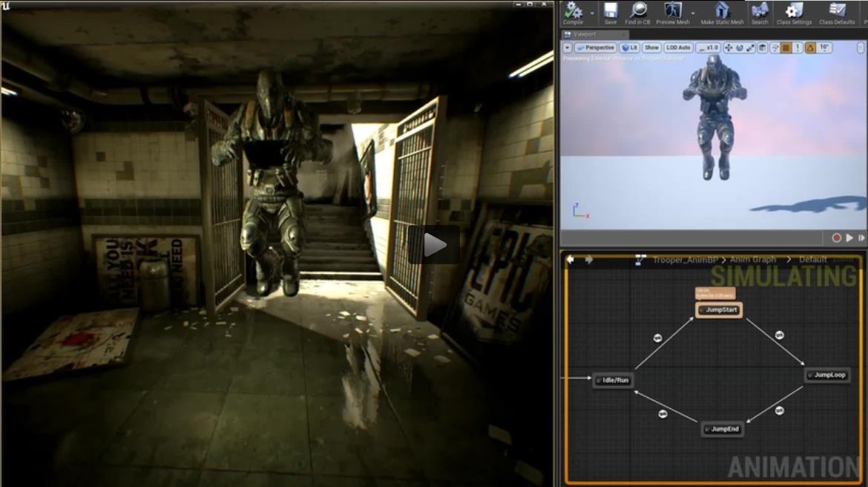Select the scale gizmo tool
The height and width of the screenshot is (487, 868).
click(750, 48)
